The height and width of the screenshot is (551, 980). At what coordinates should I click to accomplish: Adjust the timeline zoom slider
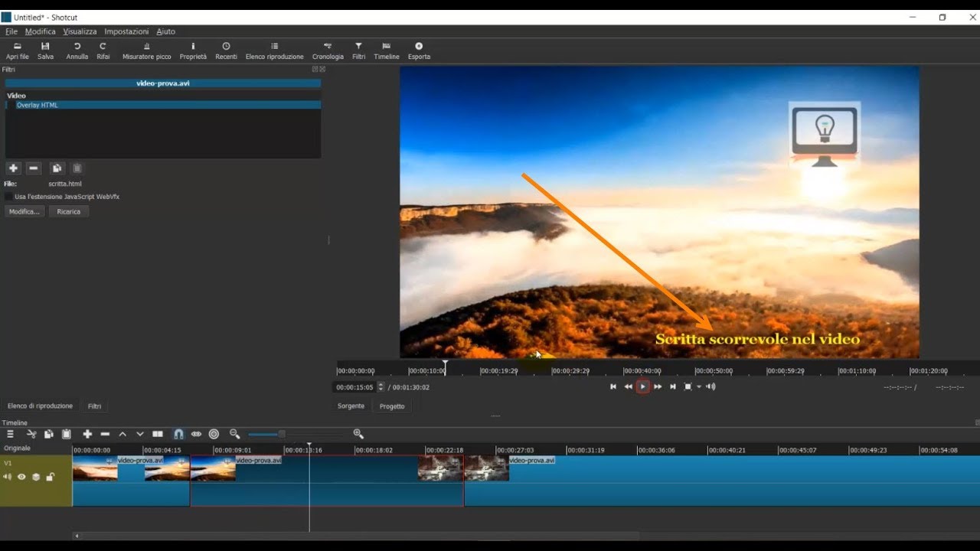point(281,435)
